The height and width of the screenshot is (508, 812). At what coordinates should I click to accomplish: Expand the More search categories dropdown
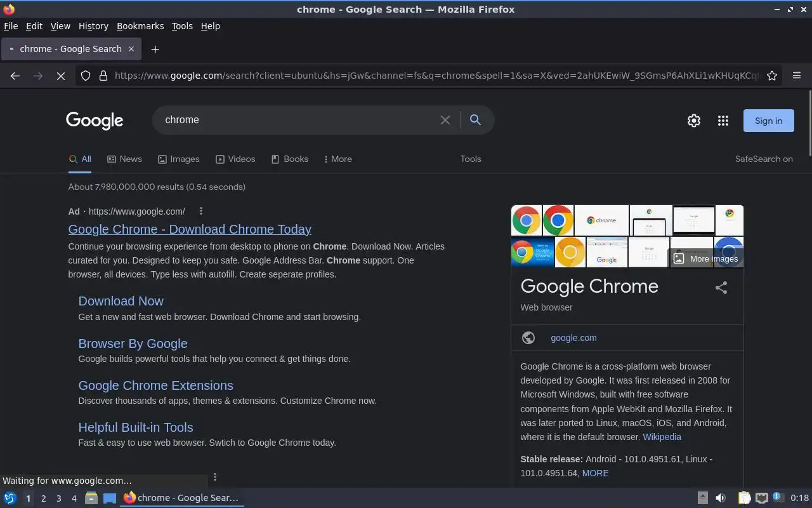pos(337,159)
